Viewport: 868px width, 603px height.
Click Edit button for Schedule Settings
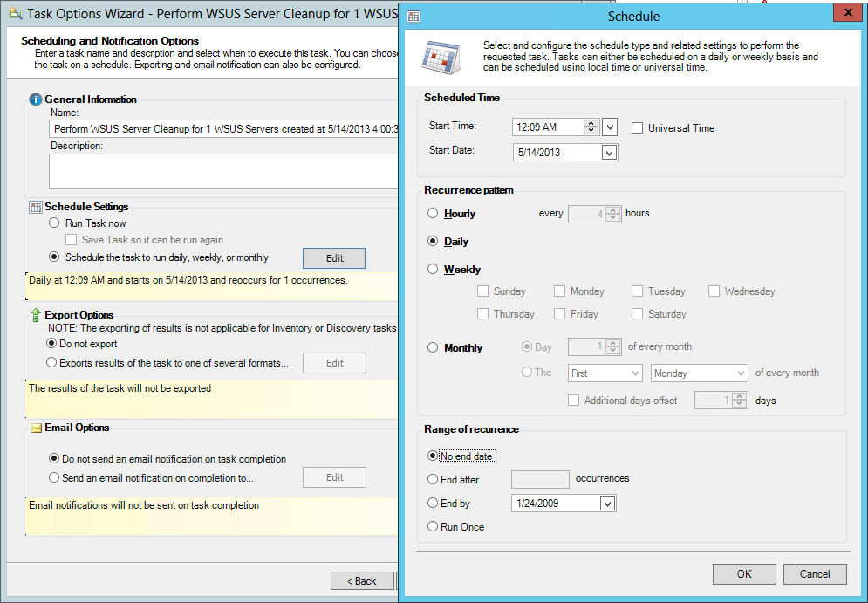click(x=334, y=258)
